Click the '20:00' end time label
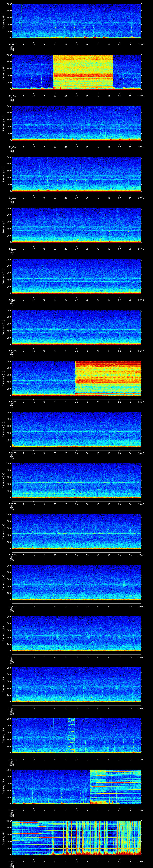The height and width of the screenshot is (868, 153). (x=141, y=197)
